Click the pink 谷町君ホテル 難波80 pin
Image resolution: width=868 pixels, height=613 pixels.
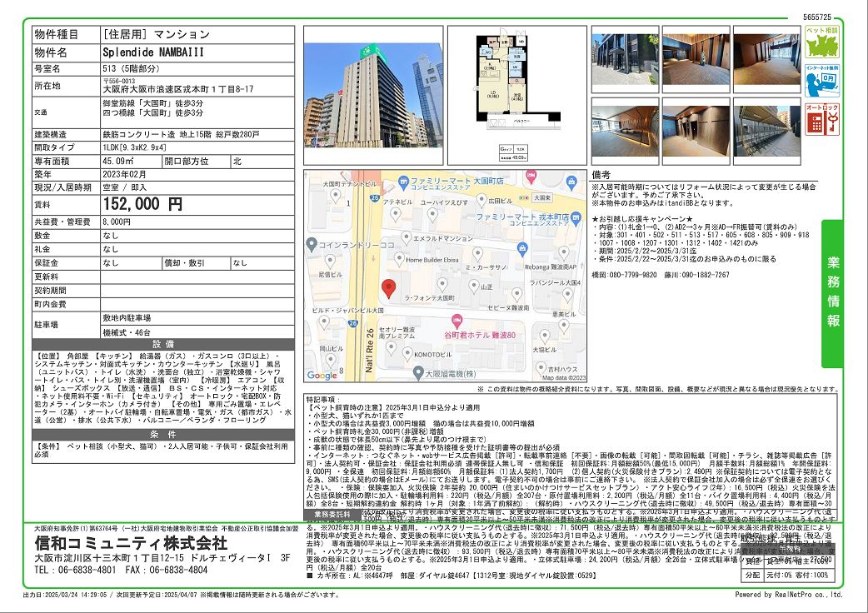point(457,321)
